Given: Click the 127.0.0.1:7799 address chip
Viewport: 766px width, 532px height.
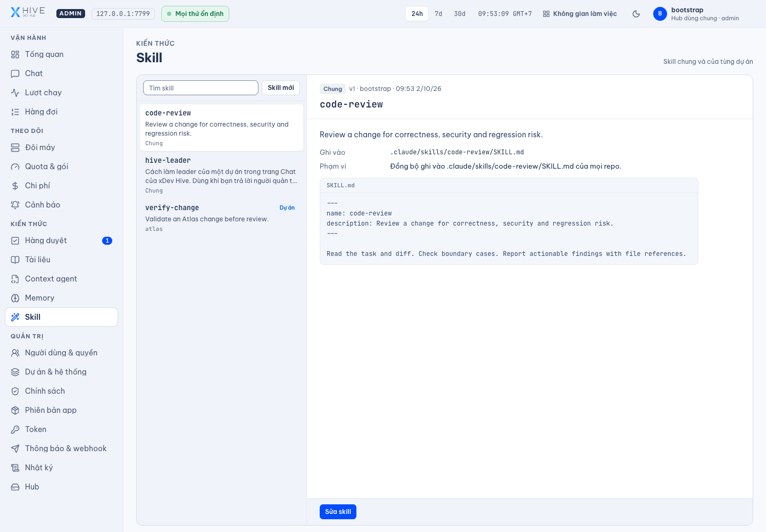Looking at the screenshot, I should 123,14.
